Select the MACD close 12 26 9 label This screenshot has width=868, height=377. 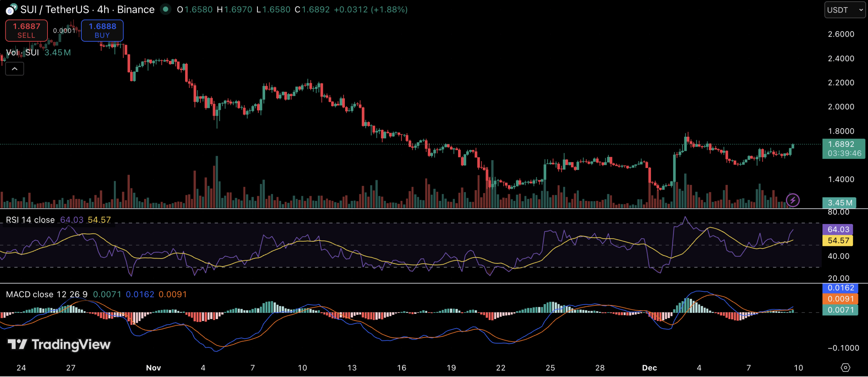click(46, 294)
